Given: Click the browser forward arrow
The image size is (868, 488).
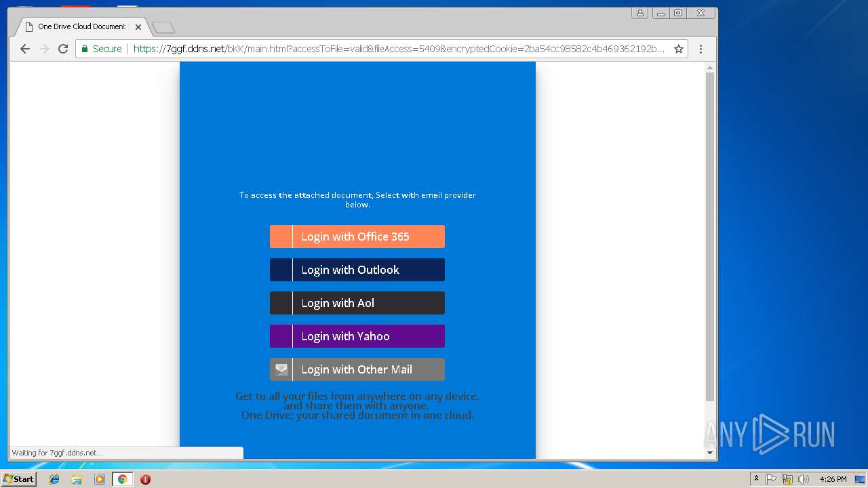Looking at the screenshot, I should coord(44,49).
